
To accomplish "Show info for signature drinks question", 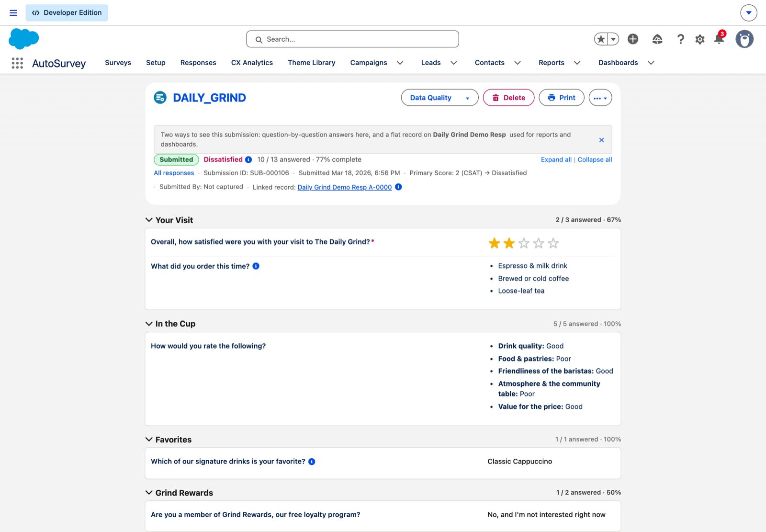I will tap(312, 462).
